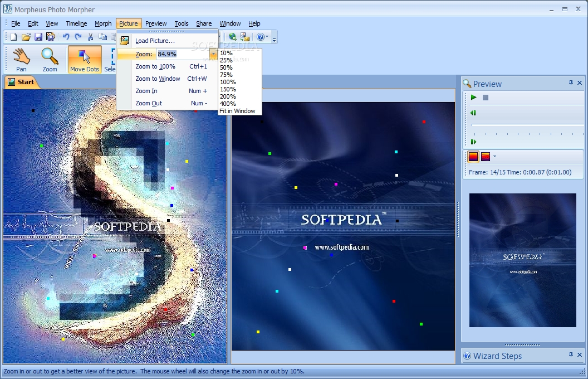This screenshot has height=379, width=588.
Task: Open the Zoom percentage dropdown arrow
Action: point(213,54)
